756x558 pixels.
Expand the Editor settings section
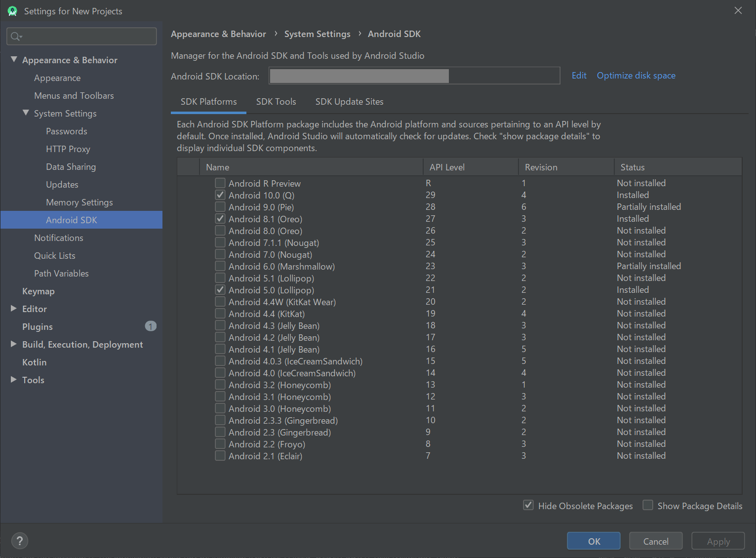pyautogui.click(x=14, y=309)
